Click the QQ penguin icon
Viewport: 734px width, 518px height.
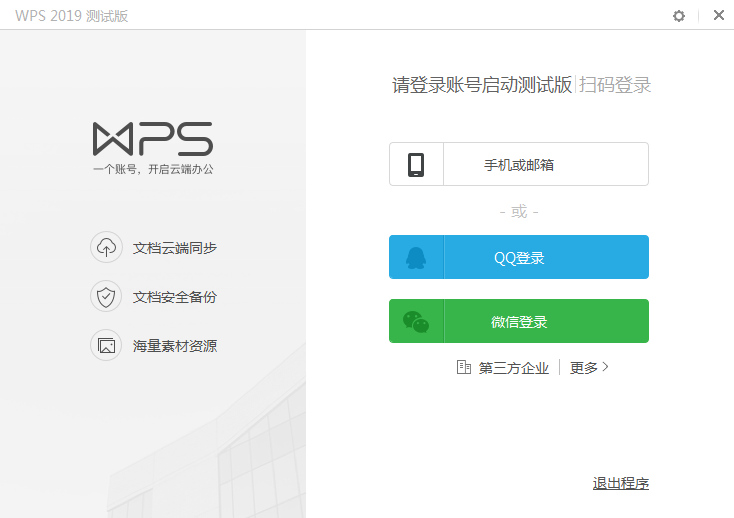pos(416,257)
